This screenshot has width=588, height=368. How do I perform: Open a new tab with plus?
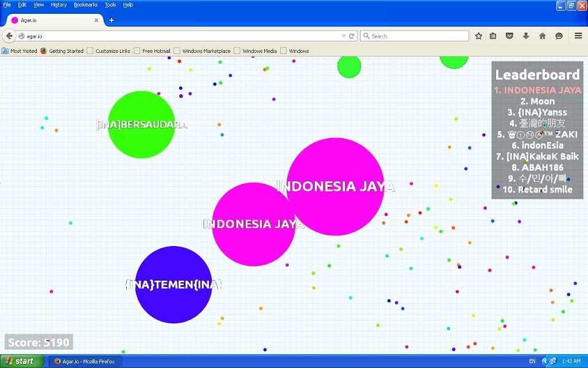coord(111,20)
